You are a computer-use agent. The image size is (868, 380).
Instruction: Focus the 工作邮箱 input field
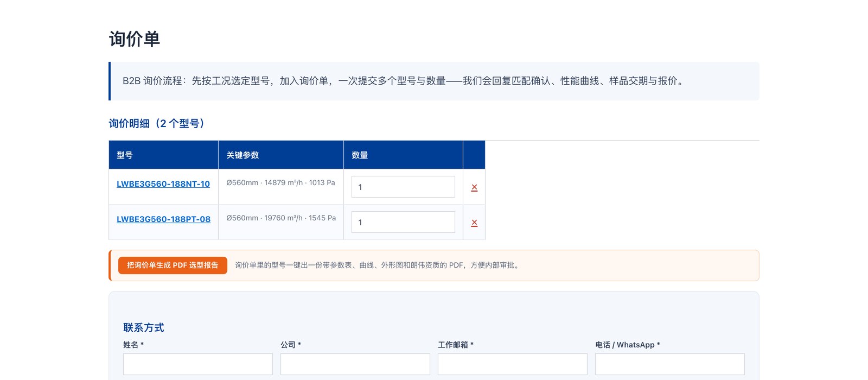click(513, 364)
